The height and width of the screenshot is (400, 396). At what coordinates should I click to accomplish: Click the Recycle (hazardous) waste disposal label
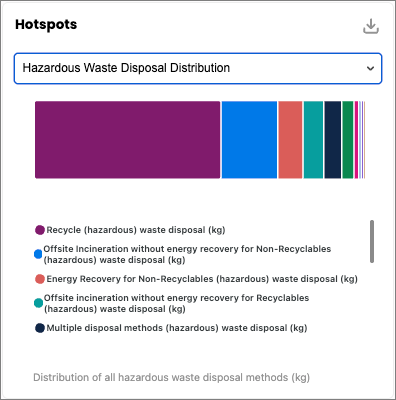pos(136,230)
